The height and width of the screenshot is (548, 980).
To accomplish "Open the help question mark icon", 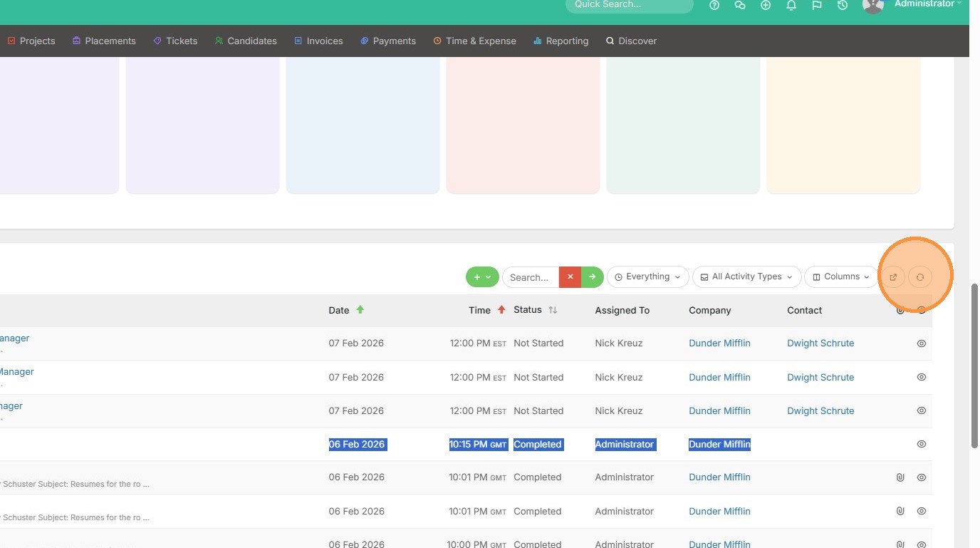I will [x=714, y=5].
